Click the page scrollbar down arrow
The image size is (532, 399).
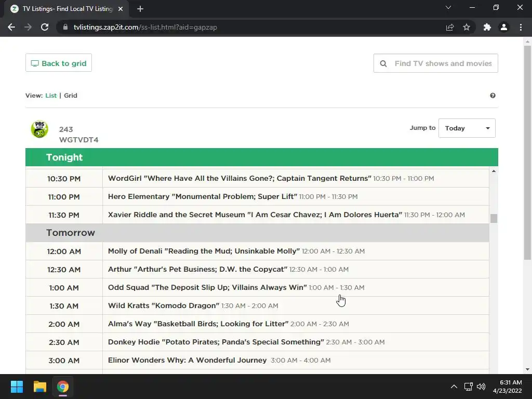[x=527, y=369]
